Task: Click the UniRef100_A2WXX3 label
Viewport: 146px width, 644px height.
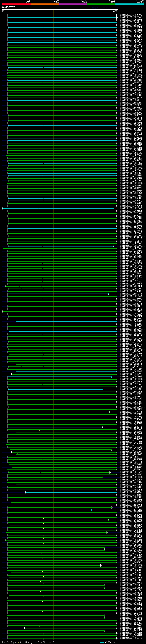Action: coord(131,67)
